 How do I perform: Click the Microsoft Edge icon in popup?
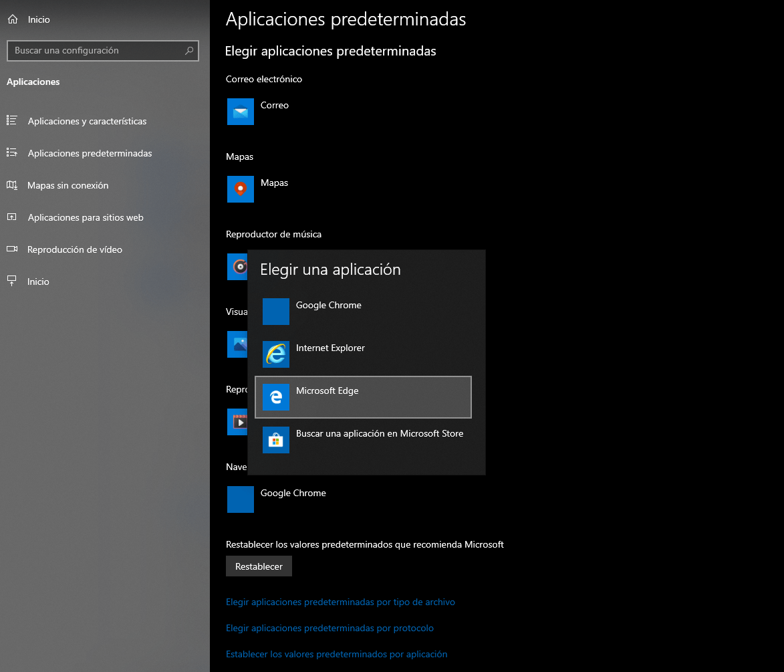tap(276, 397)
